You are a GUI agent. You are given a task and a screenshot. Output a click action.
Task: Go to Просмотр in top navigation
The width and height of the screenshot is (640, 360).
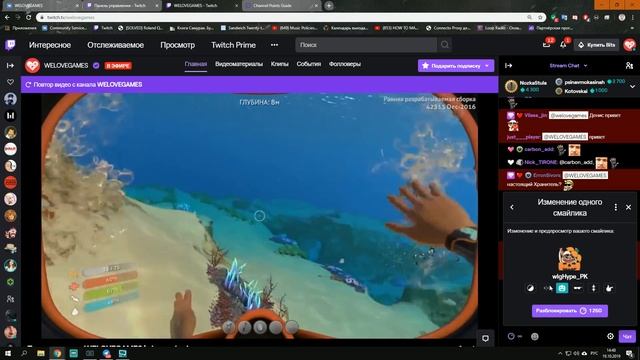click(x=178, y=45)
